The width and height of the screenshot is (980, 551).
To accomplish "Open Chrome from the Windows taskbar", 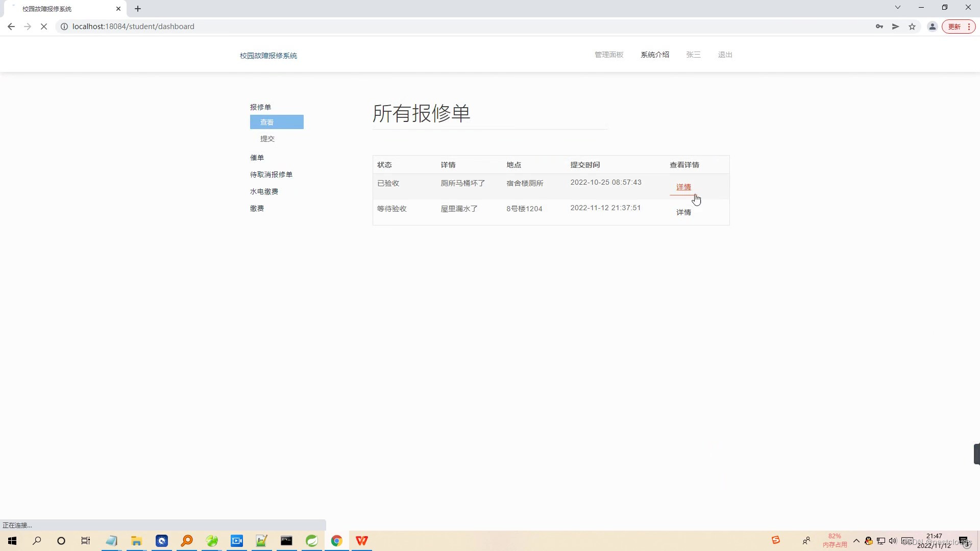I will click(336, 540).
